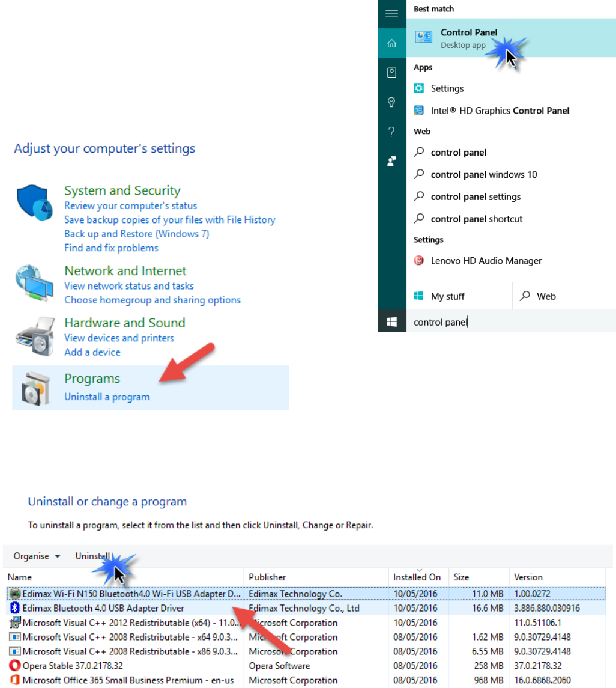616x688 pixels.
Task: Click the Lenovo HD Audio Manager icon
Action: pos(418,261)
